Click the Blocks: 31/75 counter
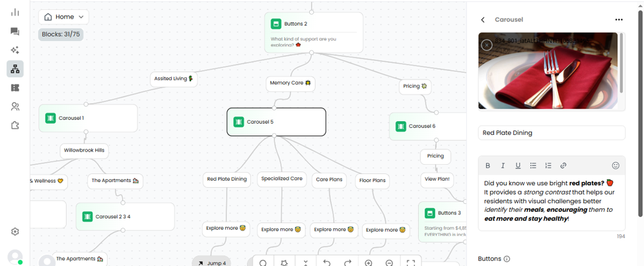This screenshot has height=266, width=644. 61,34
